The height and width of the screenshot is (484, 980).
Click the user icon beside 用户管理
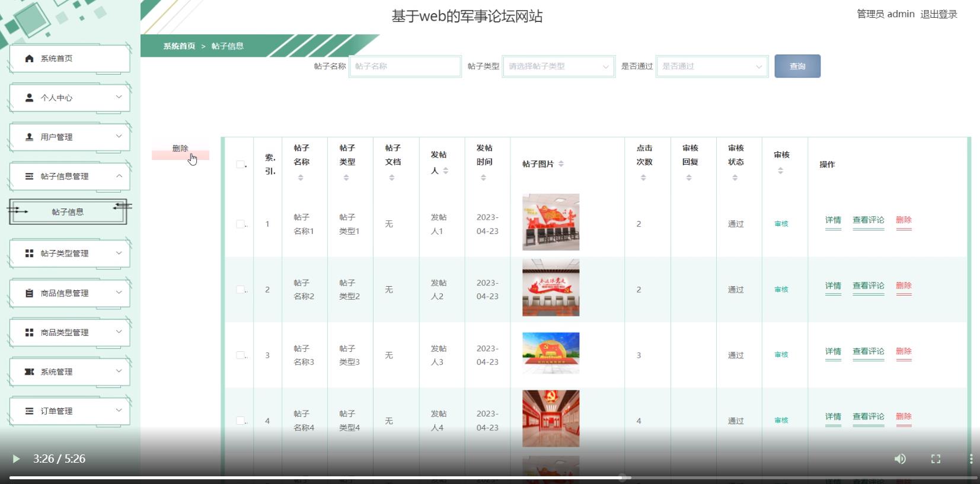click(x=29, y=137)
